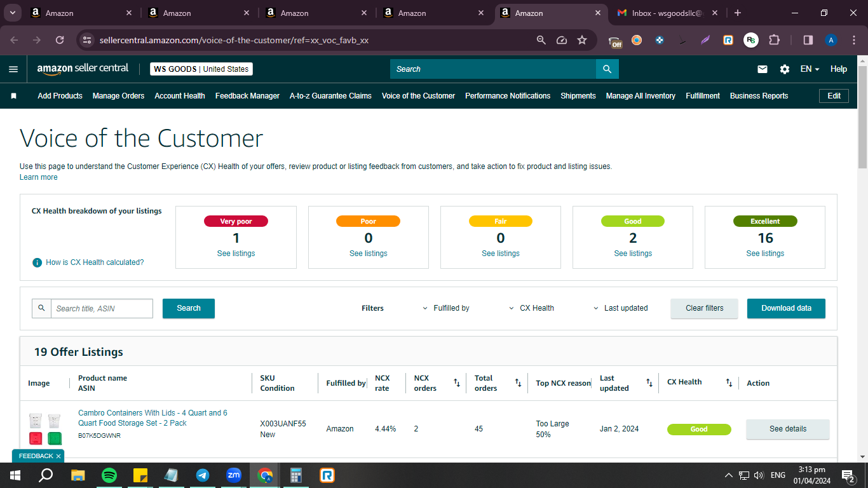Open the EN language dropdown
This screenshot has width=868, height=488.
coord(810,69)
